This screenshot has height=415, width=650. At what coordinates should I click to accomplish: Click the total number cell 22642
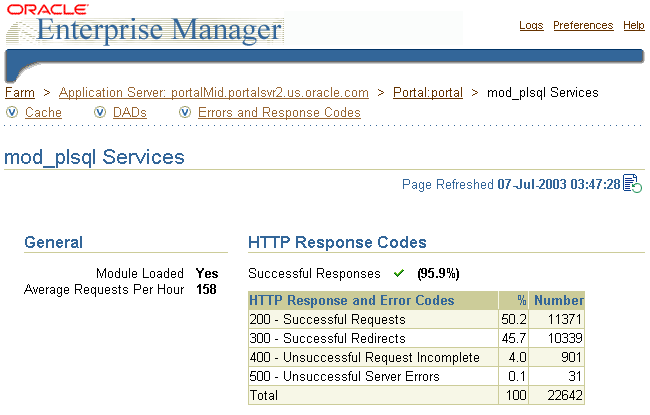coord(556,395)
